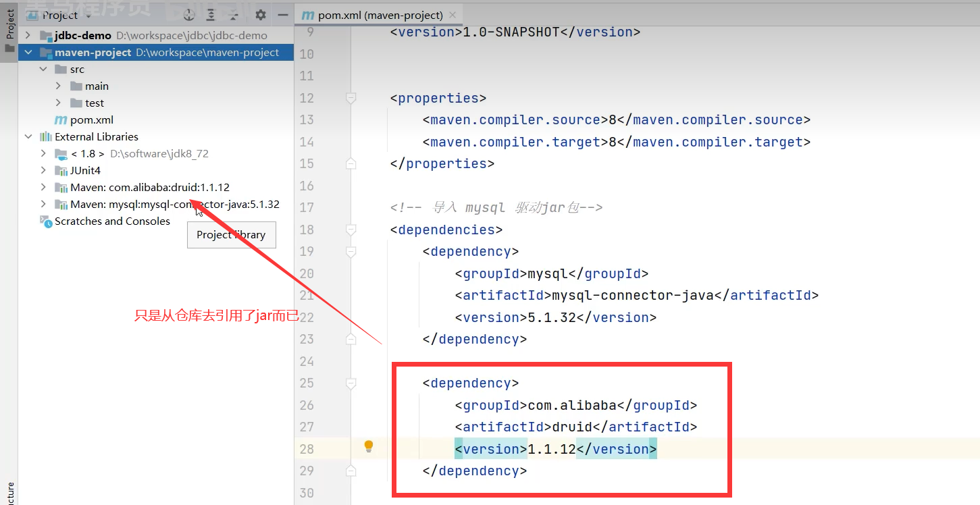
Task: Click the Maven m icon beside pom.xml
Action: [61, 119]
